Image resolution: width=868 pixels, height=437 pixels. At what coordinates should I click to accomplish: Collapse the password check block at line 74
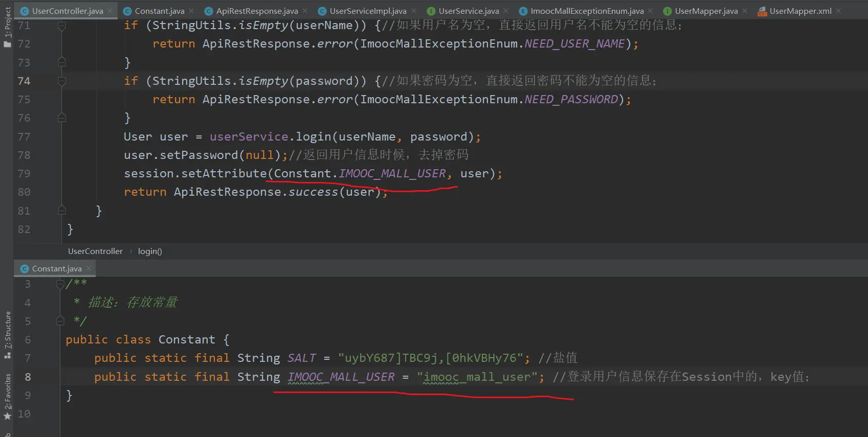pos(62,81)
